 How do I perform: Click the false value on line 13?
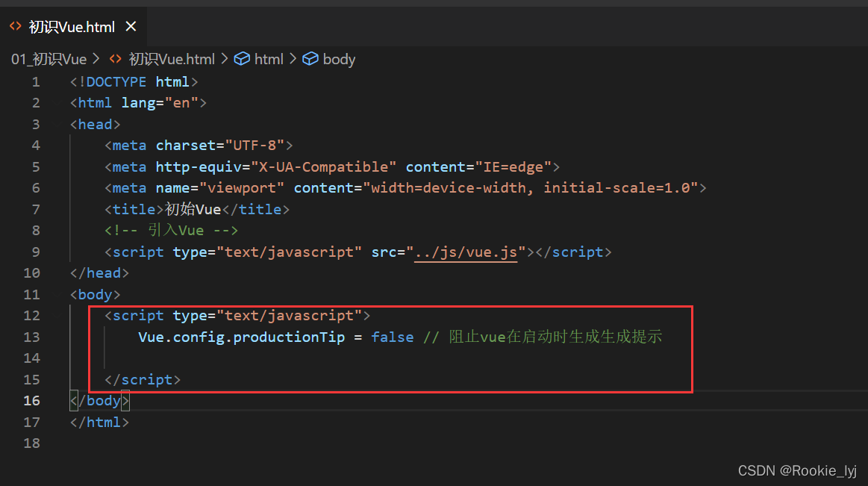click(393, 337)
